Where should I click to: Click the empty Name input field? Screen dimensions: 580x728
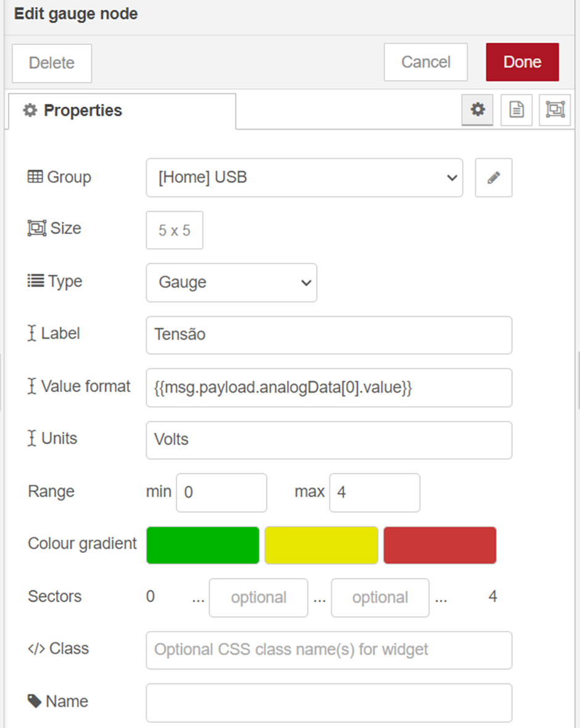click(x=329, y=703)
